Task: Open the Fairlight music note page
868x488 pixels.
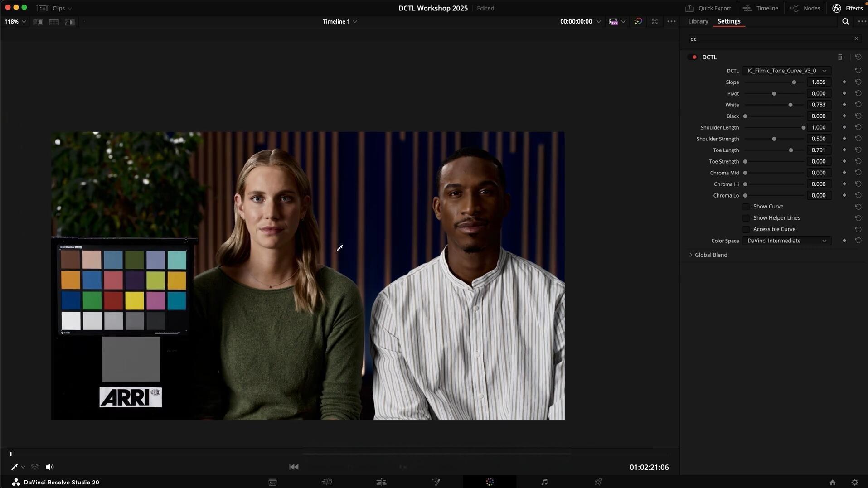Action: click(544, 482)
